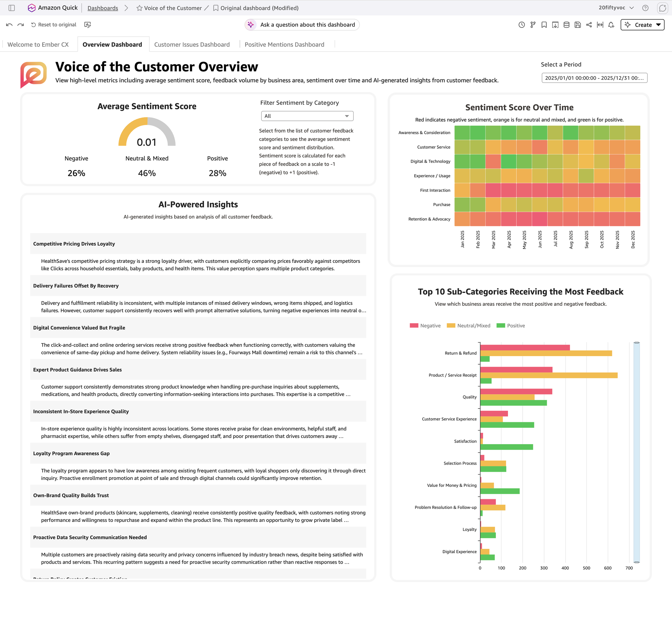Click the version branch icon
The image size is (672, 624).
click(x=533, y=25)
